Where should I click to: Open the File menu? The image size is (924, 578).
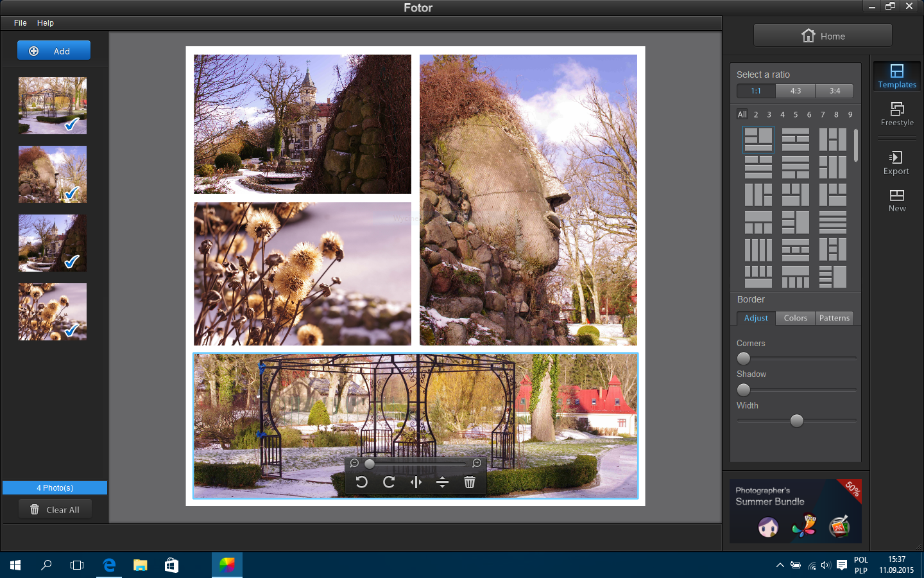(x=21, y=23)
